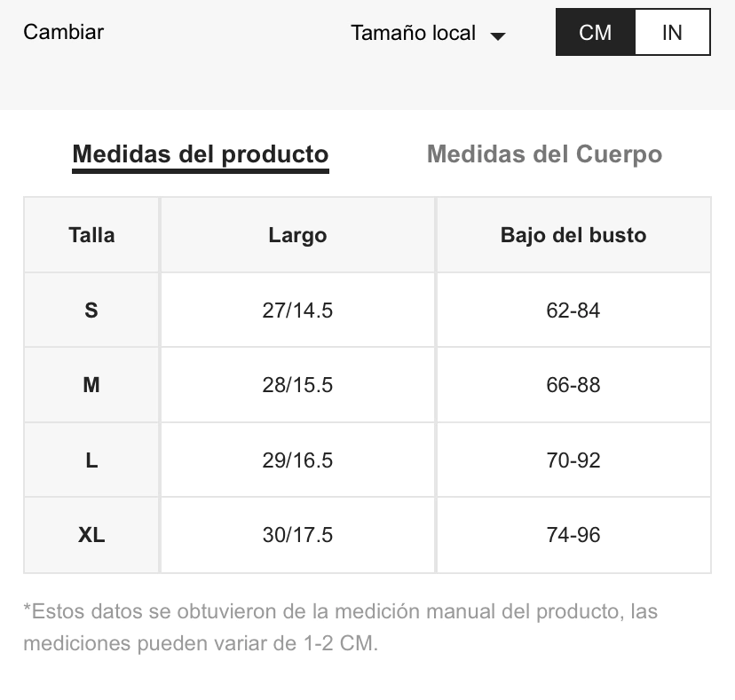Screen dimensions: 735x700
Task: Select the size M row label
Action: point(91,385)
